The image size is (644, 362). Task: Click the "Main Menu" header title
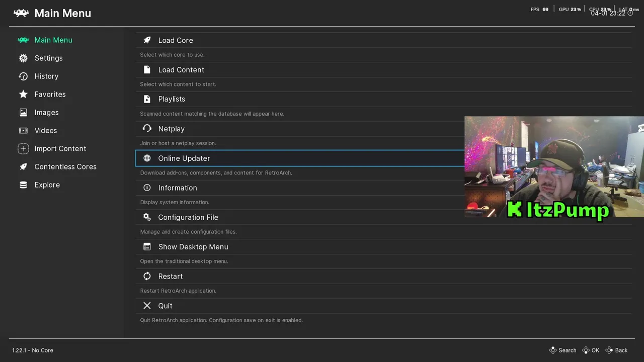63,14
